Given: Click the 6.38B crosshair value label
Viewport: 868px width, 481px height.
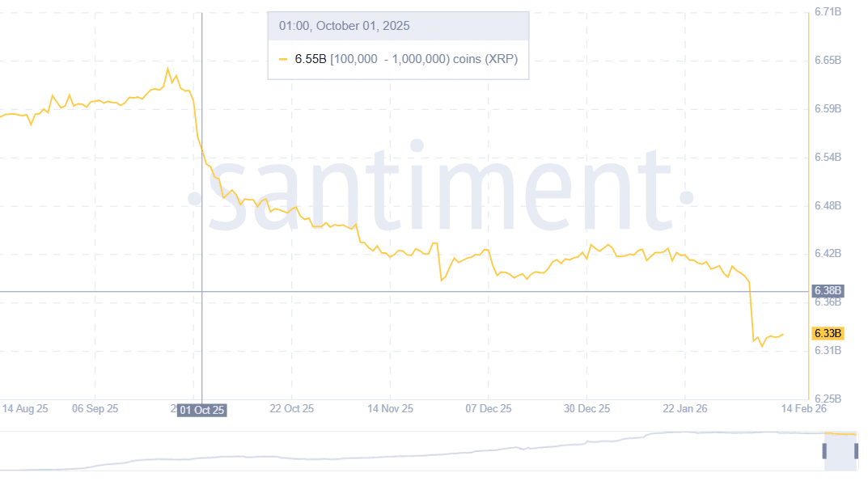Looking at the screenshot, I should (x=828, y=291).
